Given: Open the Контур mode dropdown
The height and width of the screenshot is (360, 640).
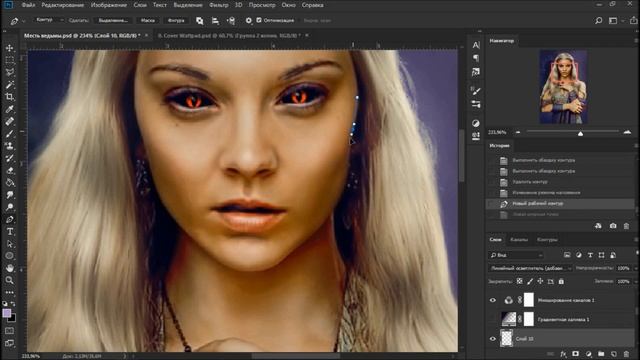Looking at the screenshot, I should click(49, 20).
